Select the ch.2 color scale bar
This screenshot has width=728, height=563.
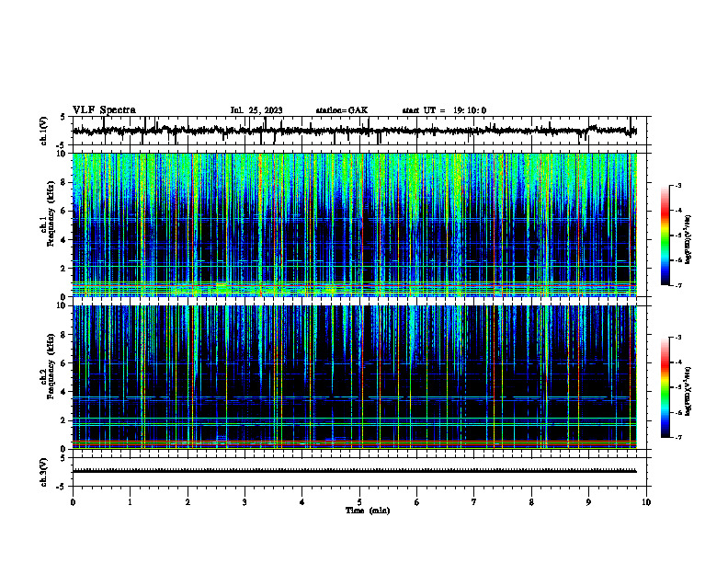(x=665, y=387)
